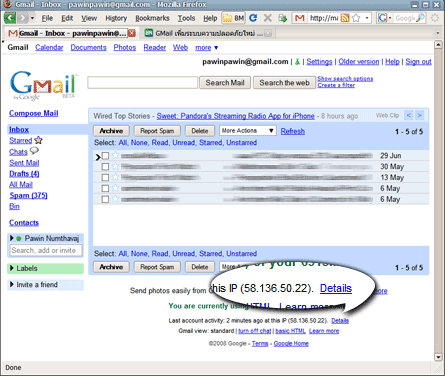Open Spam (375) folder
The width and height of the screenshot is (445, 376).
tap(28, 195)
